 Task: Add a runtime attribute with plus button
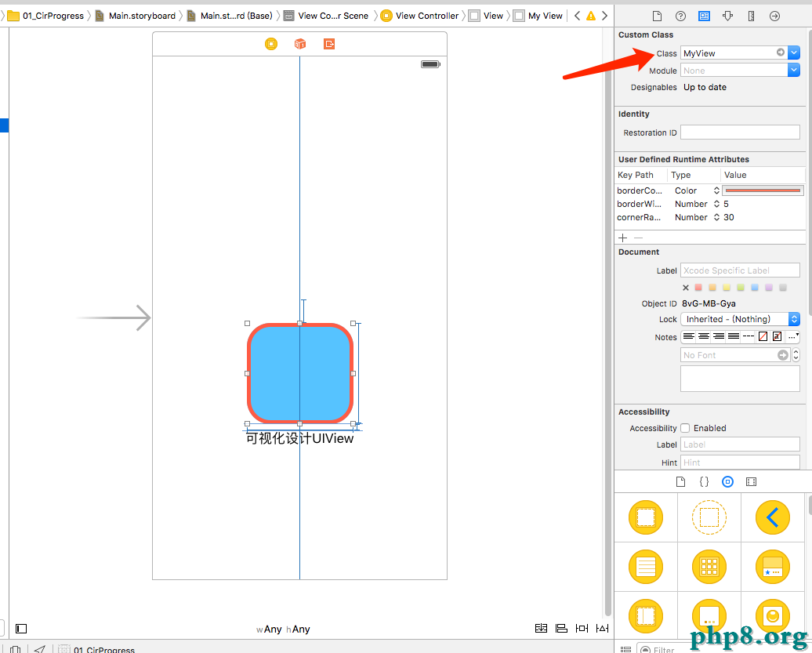(623, 238)
